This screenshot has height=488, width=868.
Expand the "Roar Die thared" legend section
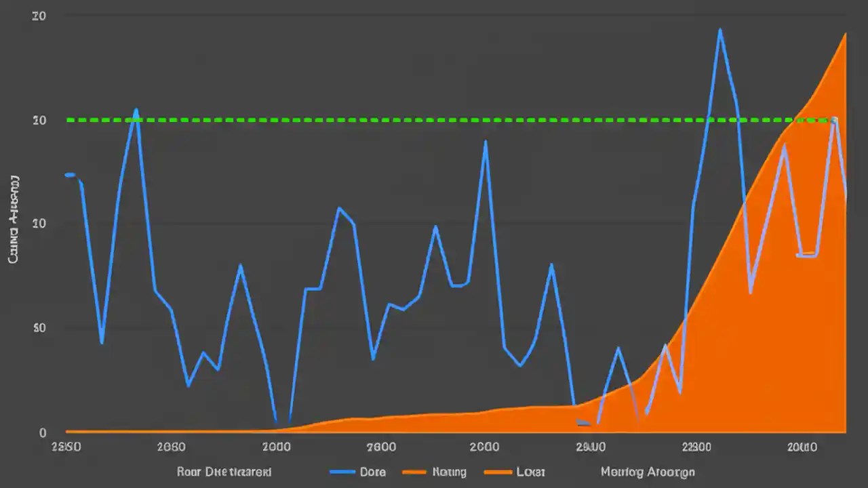click(x=224, y=472)
